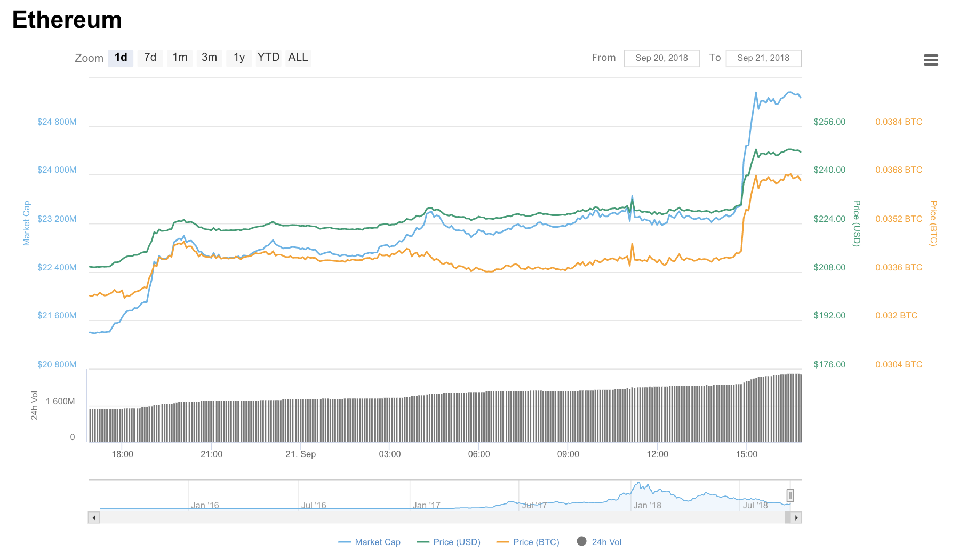Click the From date field Sep 20, 2018
The image size is (959, 560).
662,58
